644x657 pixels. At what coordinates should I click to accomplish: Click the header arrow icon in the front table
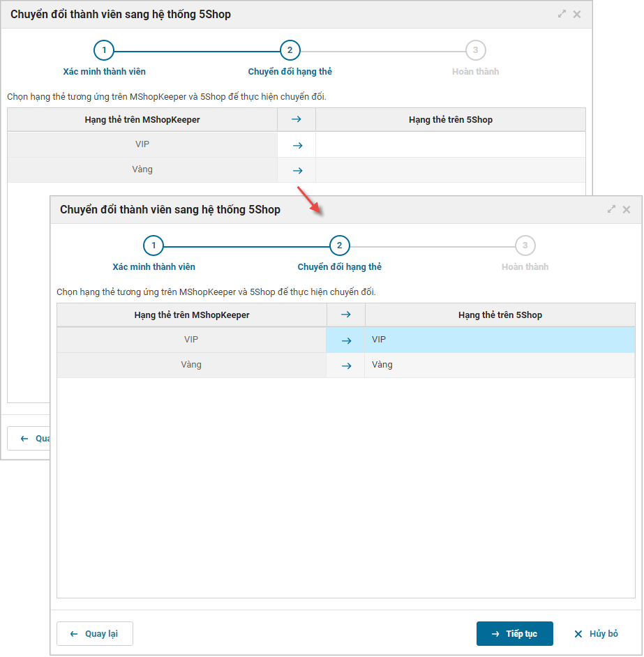pyautogui.click(x=345, y=315)
